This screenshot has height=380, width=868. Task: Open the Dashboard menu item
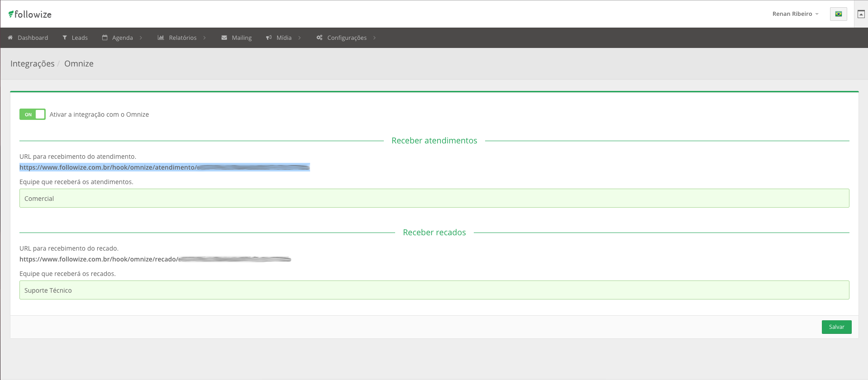pyautogui.click(x=28, y=38)
